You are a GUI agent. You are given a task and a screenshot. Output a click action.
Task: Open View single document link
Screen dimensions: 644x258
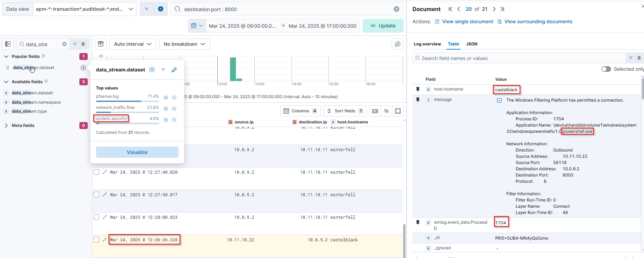464,21
